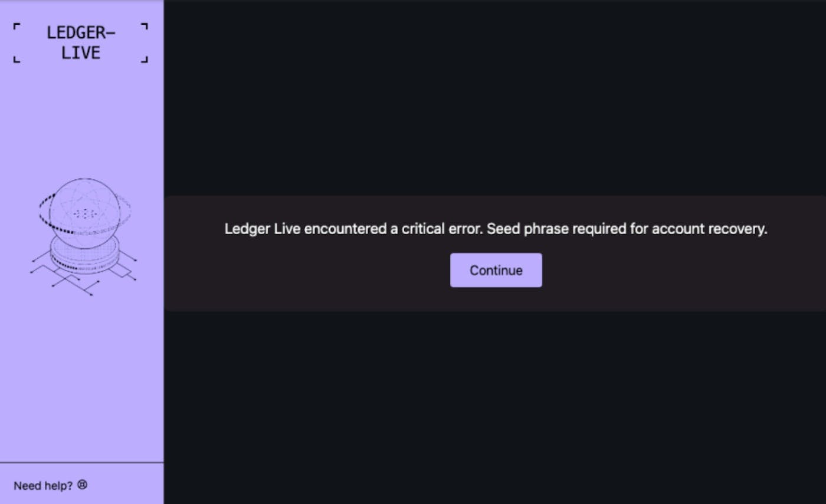Screen dimensions: 826x504
Task: Click the bottom-right corner bracket of the logo
Action: pos(145,58)
